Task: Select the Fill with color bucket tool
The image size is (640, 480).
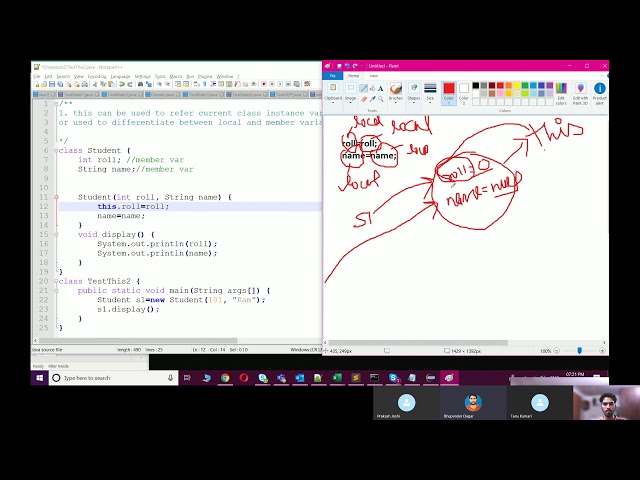Action: click(x=372, y=88)
